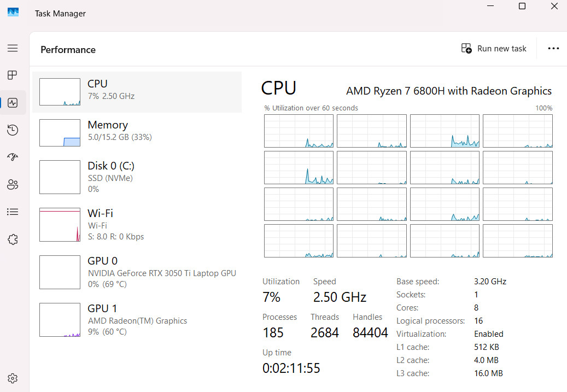Go to the Processes page icon
Screen dimensions: 567x392
[13, 75]
